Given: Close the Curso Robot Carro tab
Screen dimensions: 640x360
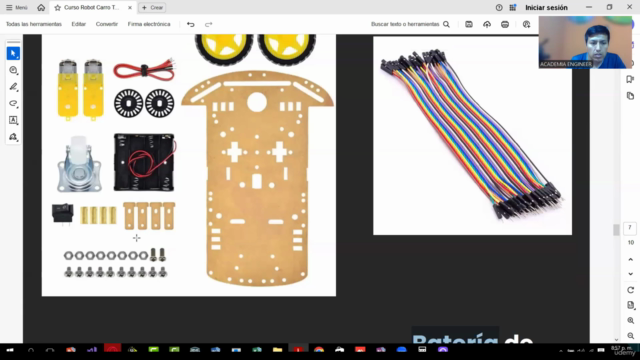Looking at the screenshot, I should (x=130, y=7).
